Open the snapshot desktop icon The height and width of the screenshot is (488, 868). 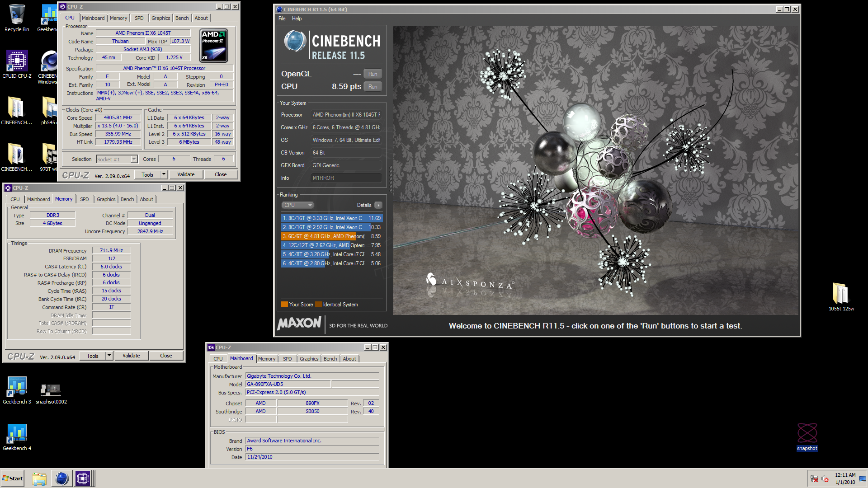807,436
